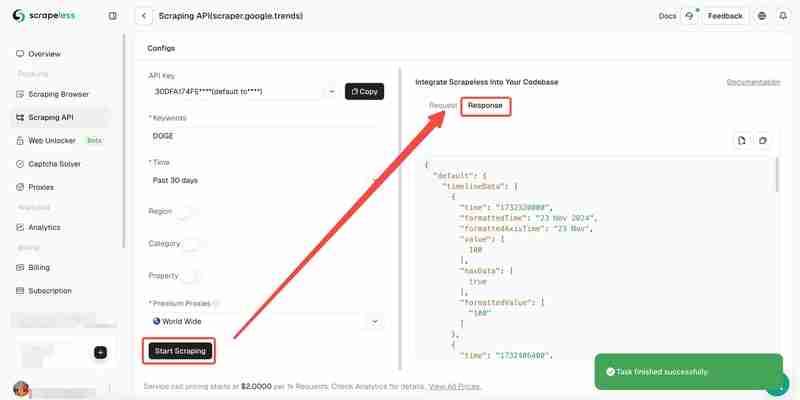Click the Start Scraping button

click(180, 351)
